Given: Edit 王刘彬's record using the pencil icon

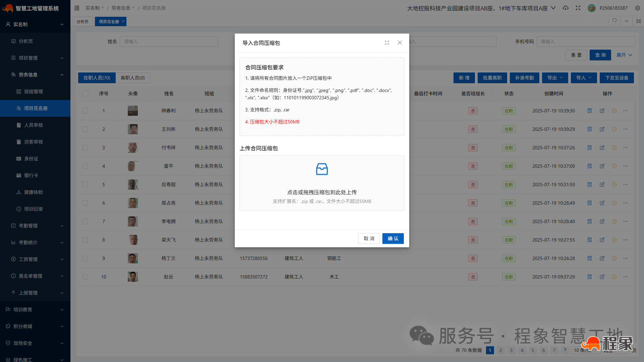Looking at the screenshot, I should pos(602,129).
